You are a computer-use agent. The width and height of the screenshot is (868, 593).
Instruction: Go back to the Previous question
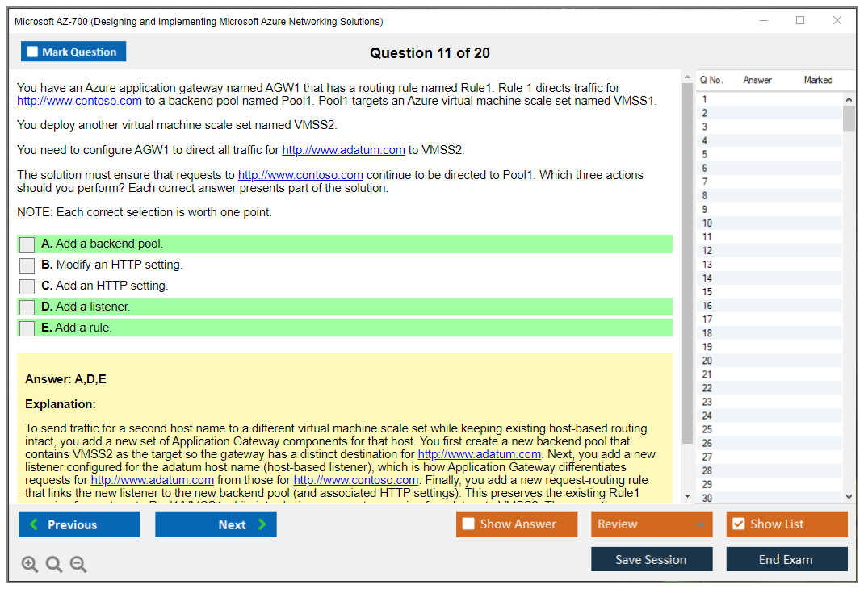tap(79, 524)
